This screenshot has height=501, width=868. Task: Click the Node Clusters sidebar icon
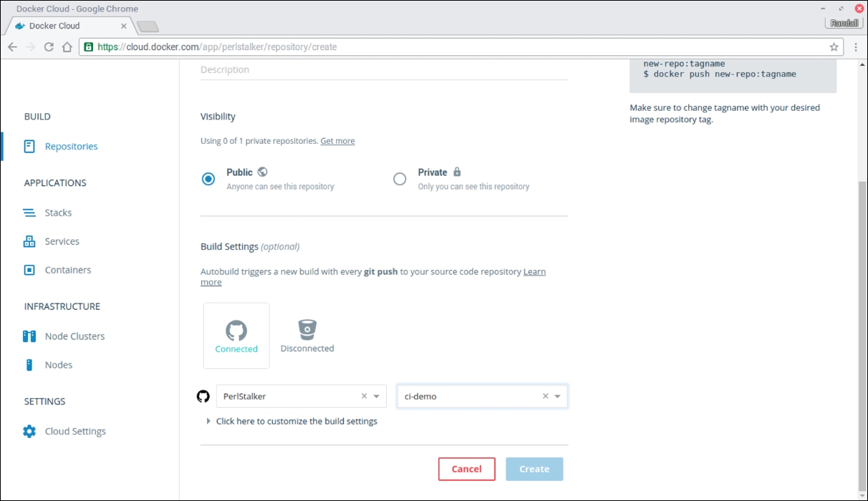(29, 336)
